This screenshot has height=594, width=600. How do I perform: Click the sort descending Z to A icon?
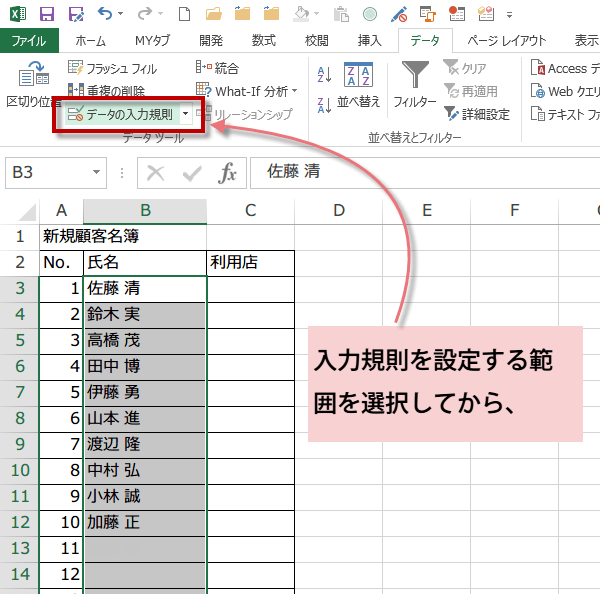point(324,105)
